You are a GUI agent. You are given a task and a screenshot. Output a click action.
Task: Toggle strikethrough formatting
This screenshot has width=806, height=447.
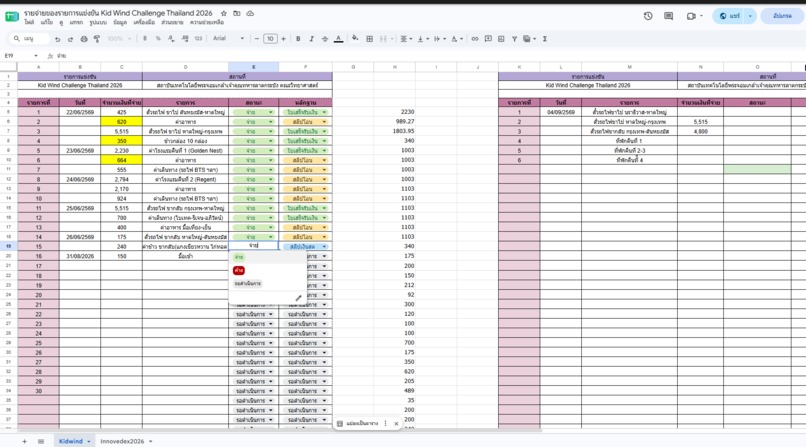coord(325,39)
